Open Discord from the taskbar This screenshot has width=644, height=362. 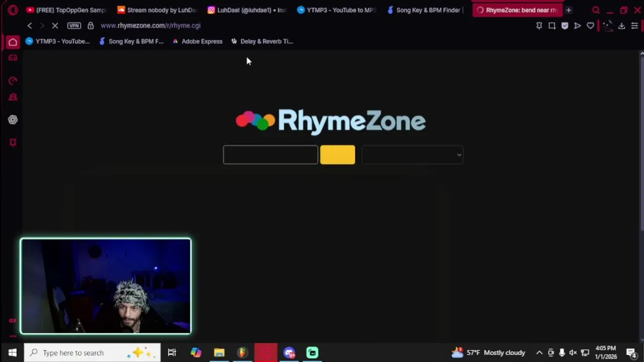pos(289,352)
